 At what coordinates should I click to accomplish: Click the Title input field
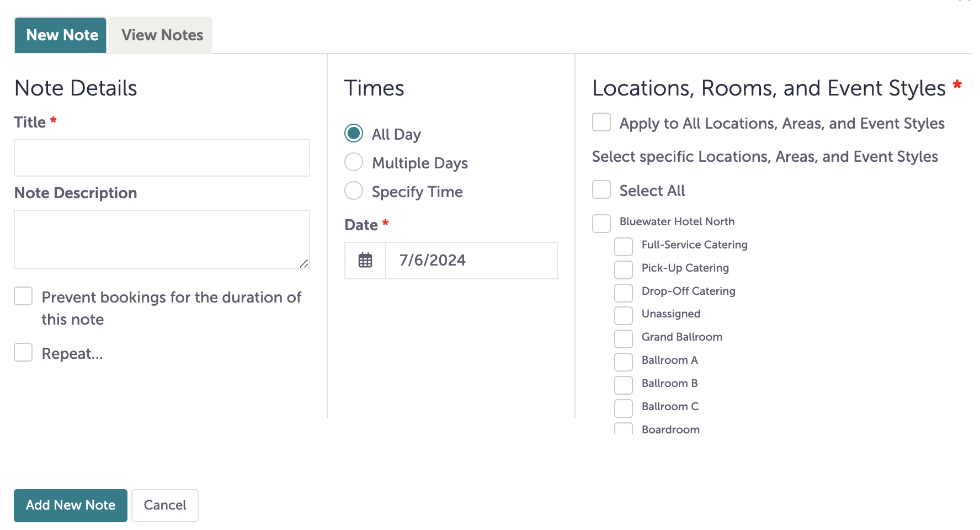click(162, 158)
